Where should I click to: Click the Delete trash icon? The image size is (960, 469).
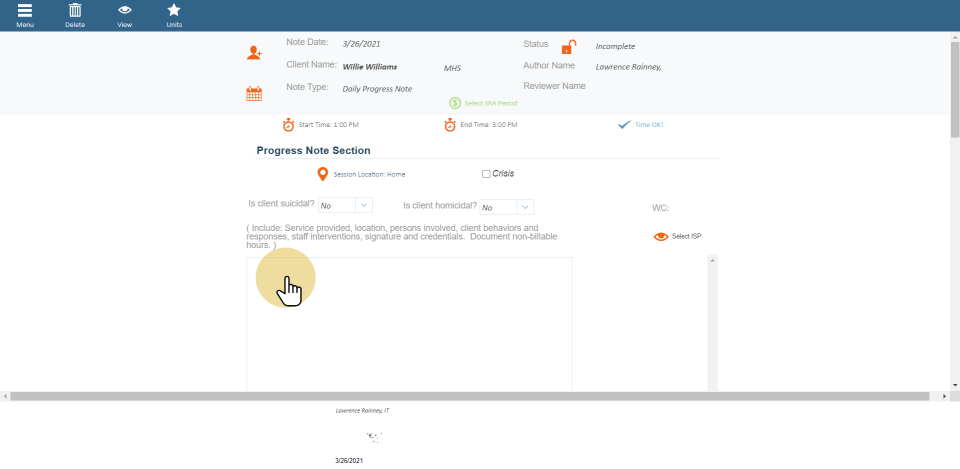75,11
